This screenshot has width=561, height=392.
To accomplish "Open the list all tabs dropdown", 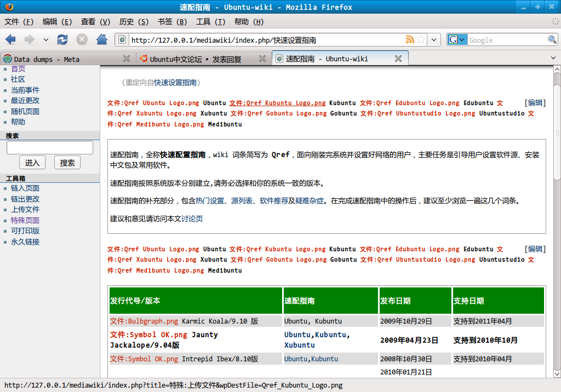I will tap(553, 58).
